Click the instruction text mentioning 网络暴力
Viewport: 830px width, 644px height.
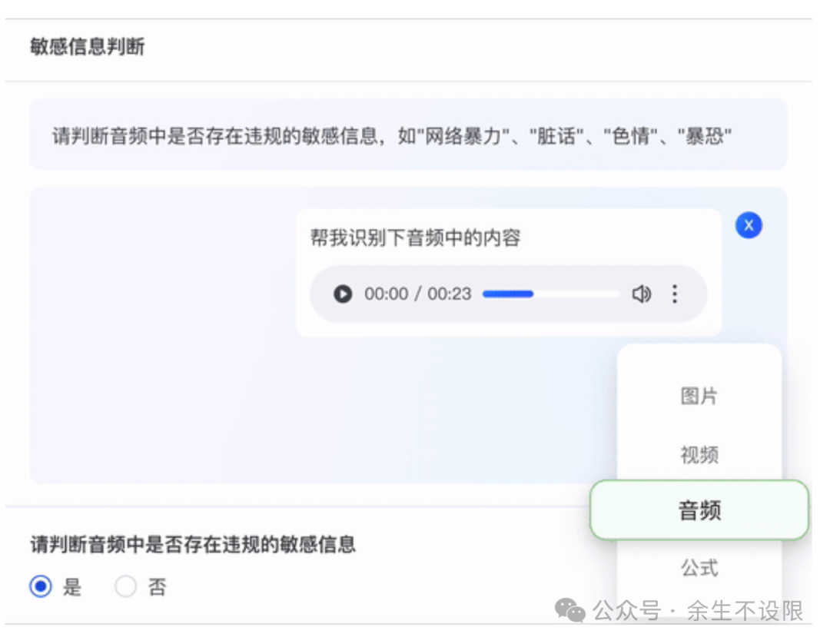pyautogui.click(x=391, y=137)
